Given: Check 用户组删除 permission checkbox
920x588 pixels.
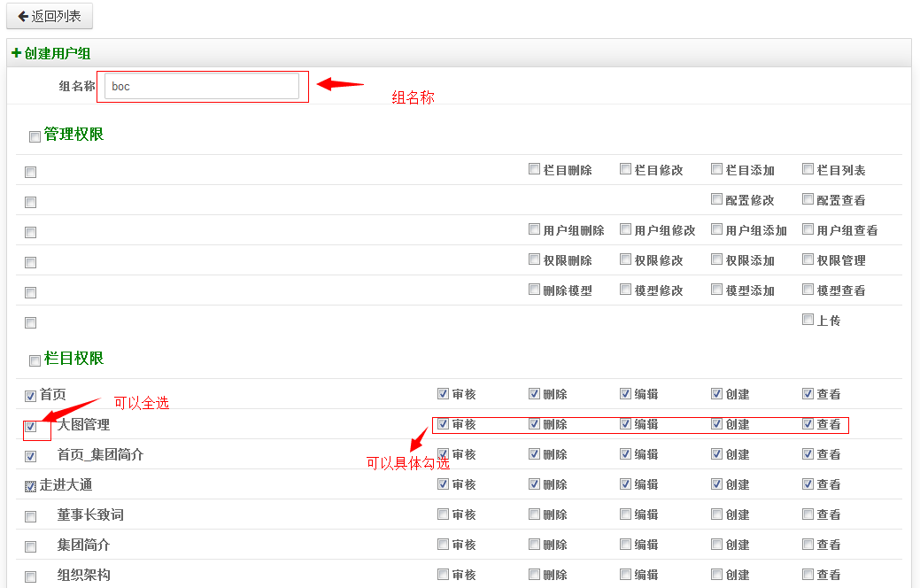Looking at the screenshot, I should pos(534,229).
